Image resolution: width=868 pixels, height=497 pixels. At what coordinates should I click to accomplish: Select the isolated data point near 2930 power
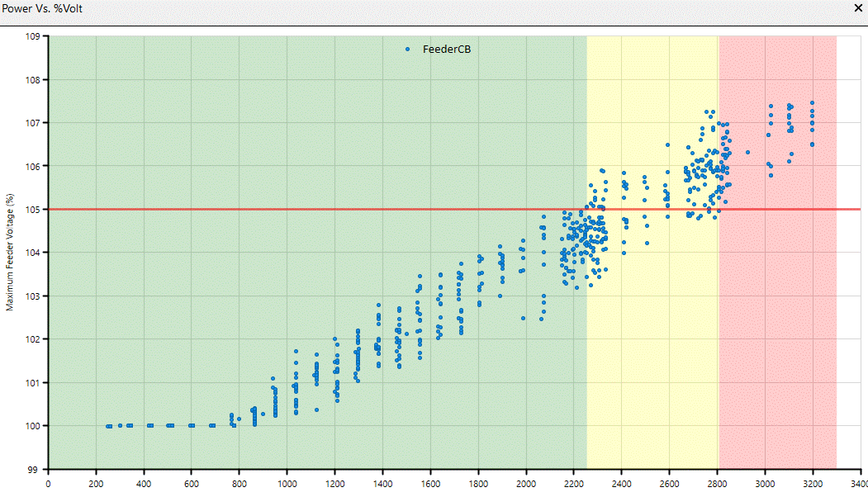[748, 152]
